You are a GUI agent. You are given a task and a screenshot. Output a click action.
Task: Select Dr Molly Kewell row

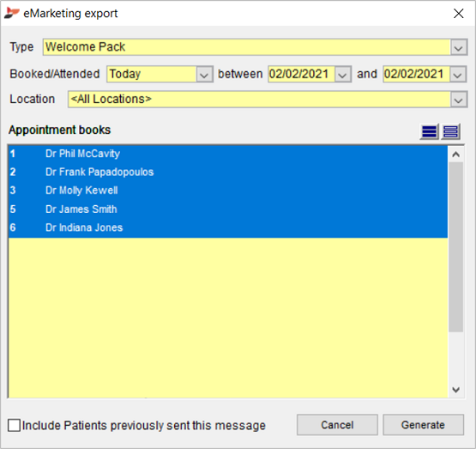pos(227,191)
